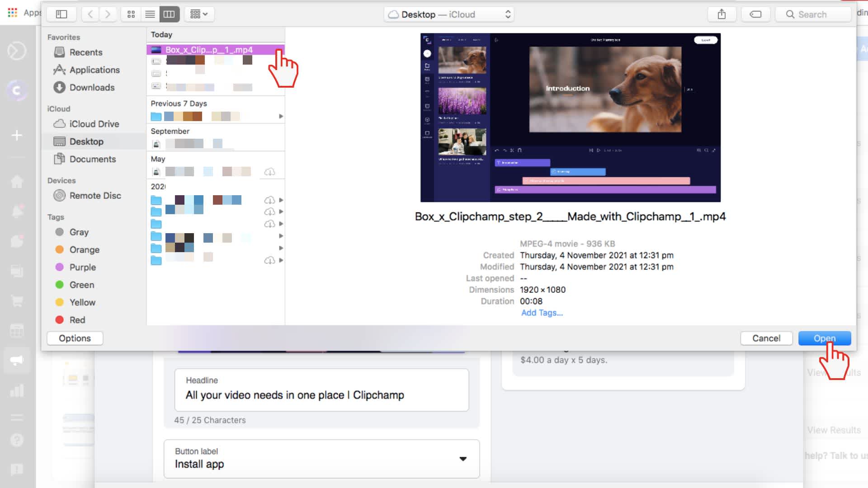Screen dimensions: 868x488
Task: Click the help question mark icon in sidebar
Action: tap(17, 440)
